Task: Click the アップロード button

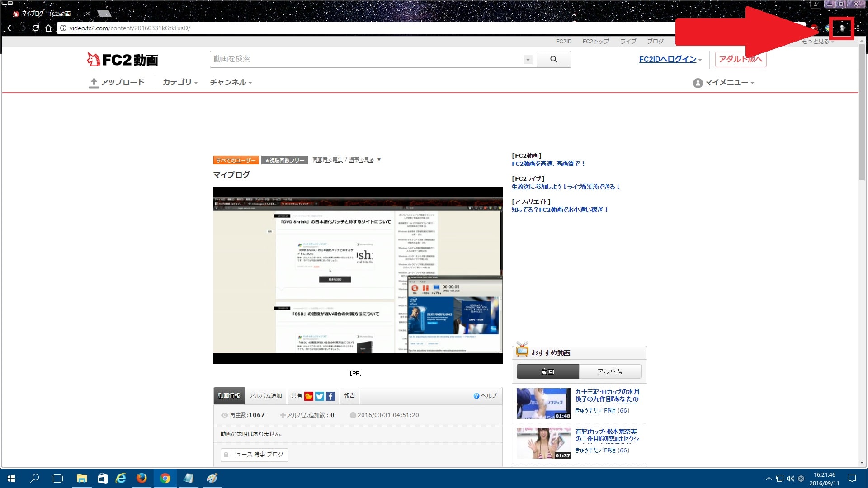Action: point(117,82)
